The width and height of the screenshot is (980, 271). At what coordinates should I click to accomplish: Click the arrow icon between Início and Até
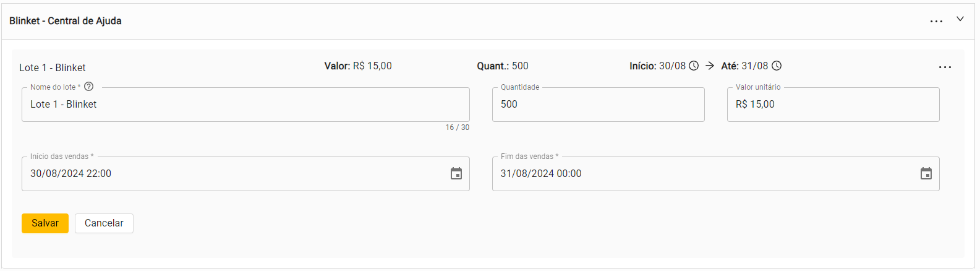(710, 66)
